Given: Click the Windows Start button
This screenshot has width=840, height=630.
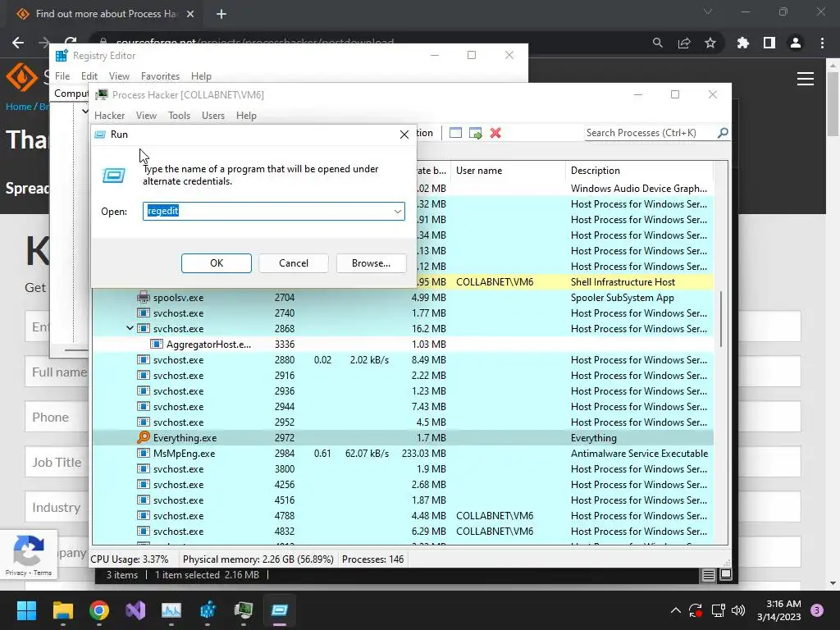Looking at the screenshot, I should (x=26, y=610).
